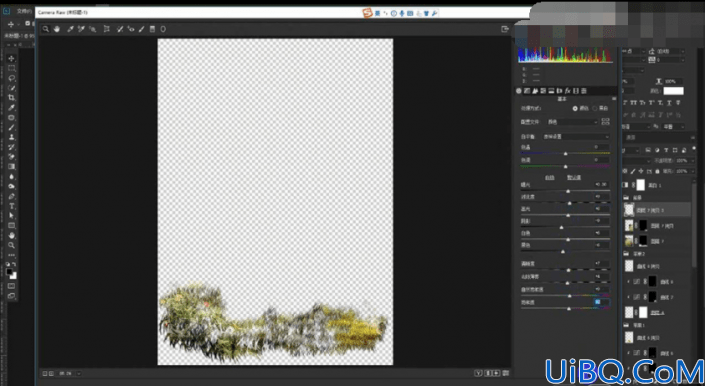705x386 pixels.
Task: Click the Exposure slider handle
Action: tap(568, 191)
